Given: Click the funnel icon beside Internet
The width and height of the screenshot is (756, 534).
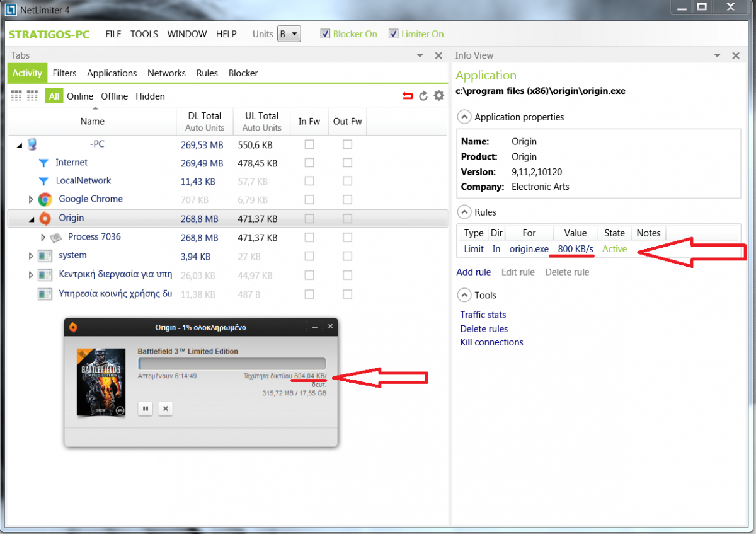Looking at the screenshot, I should 43,163.
